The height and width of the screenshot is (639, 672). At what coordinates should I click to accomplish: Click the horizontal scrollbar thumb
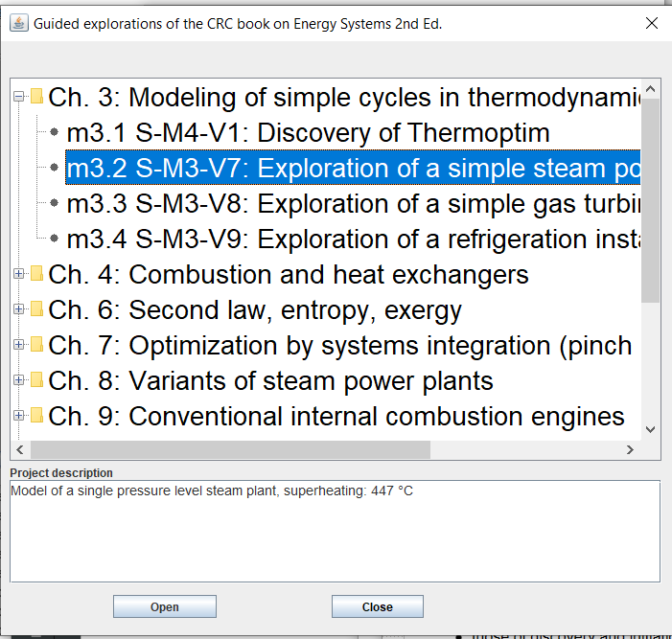[230, 449]
